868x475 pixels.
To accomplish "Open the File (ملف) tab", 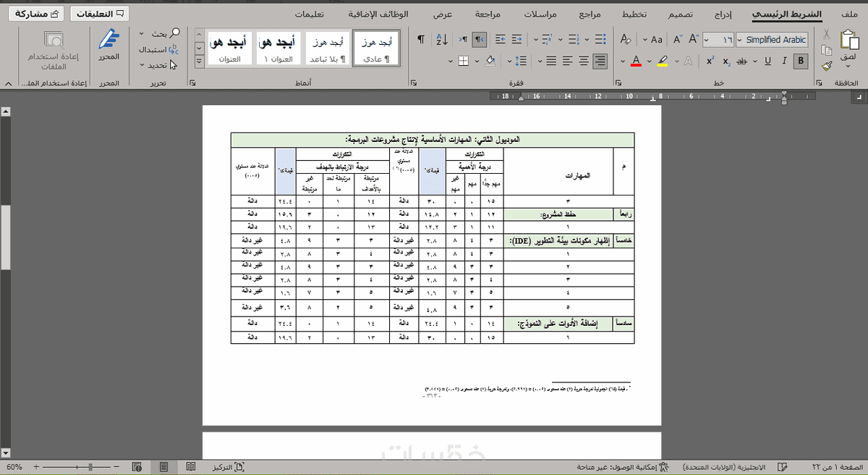I will pos(849,14).
